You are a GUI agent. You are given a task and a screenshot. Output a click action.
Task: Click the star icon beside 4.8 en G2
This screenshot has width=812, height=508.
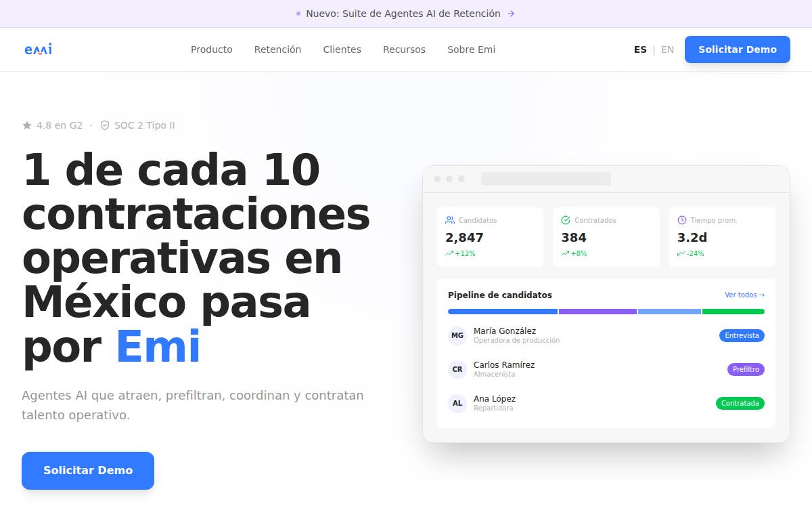[27, 125]
